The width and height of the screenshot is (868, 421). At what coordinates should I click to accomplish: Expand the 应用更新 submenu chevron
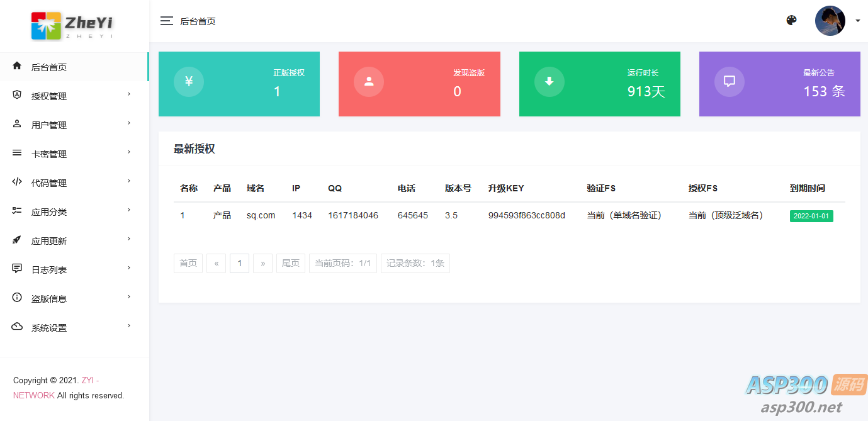pyautogui.click(x=129, y=239)
